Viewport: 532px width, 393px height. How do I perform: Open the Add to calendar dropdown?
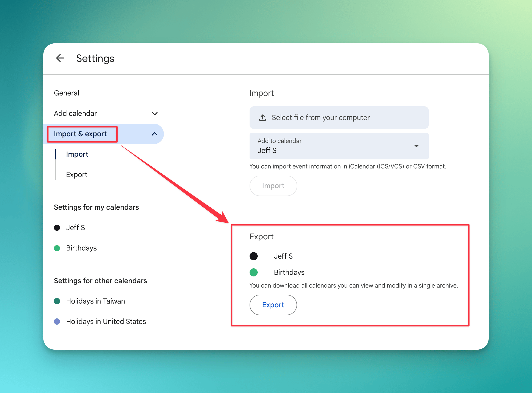[x=416, y=146]
